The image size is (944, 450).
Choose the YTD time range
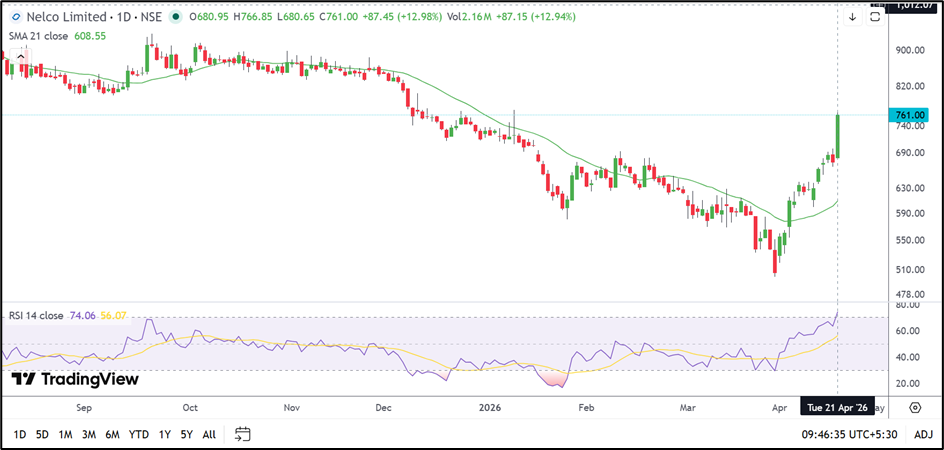tap(139, 434)
